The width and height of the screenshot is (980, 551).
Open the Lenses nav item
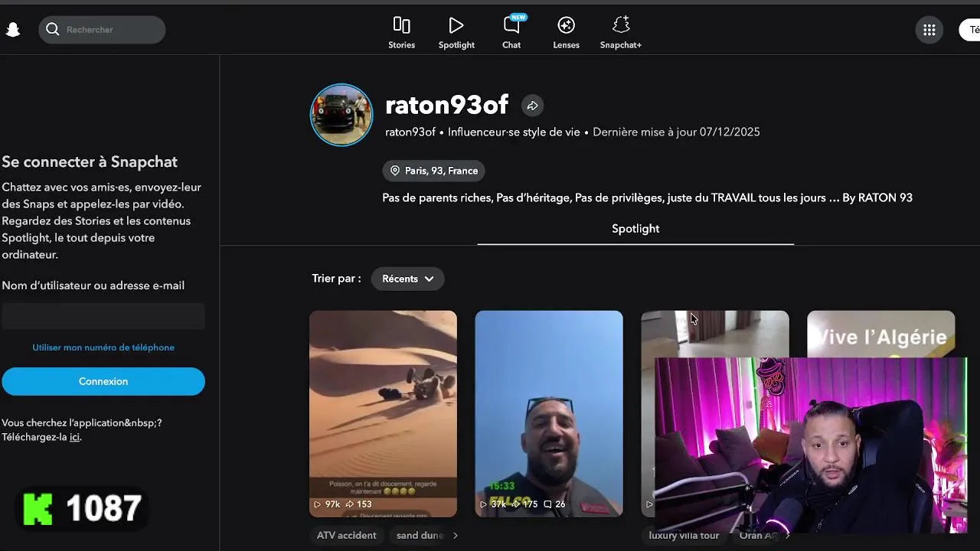[x=566, y=34]
